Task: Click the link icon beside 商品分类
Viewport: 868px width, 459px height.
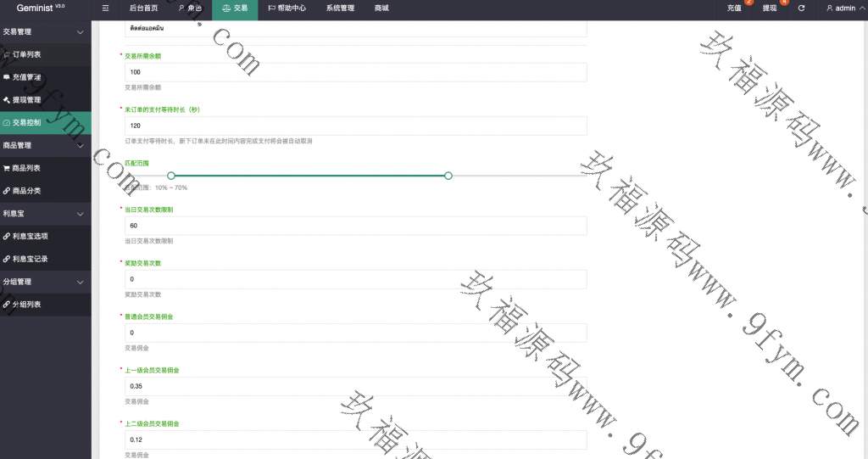Action: (x=7, y=191)
